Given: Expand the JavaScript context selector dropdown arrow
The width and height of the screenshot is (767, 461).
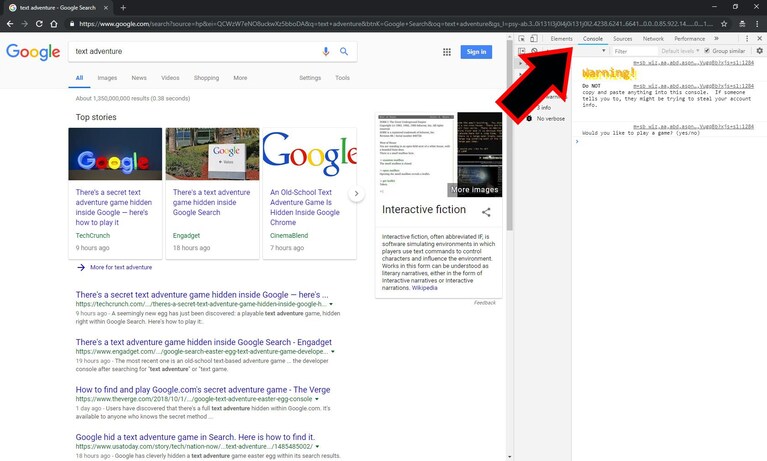Looking at the screenshot, I should (604, 50).
